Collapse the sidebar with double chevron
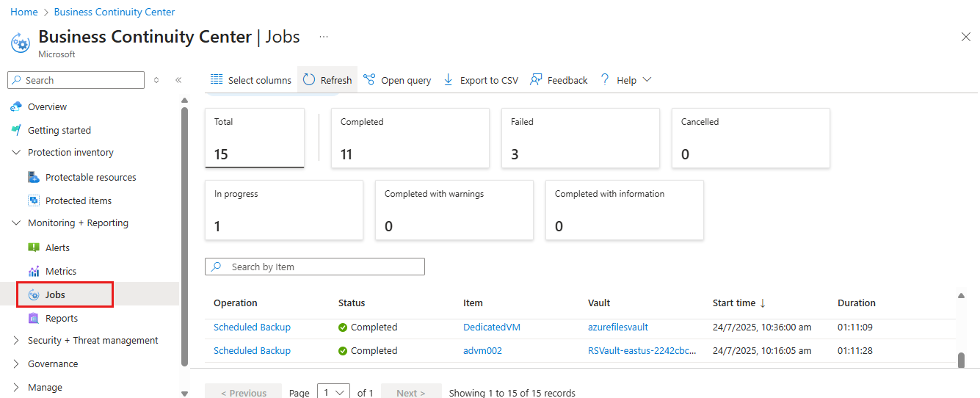This screenshot has width=980, height=398. coord(178,80)
